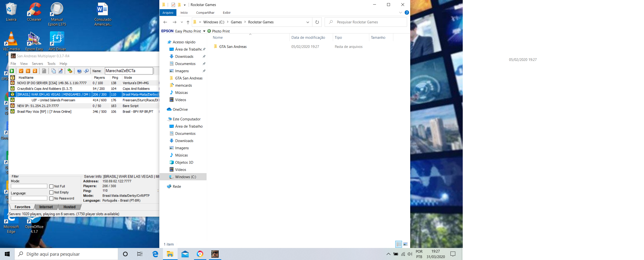Enable the Not Full filter checkbox

(x=52, y=186)
